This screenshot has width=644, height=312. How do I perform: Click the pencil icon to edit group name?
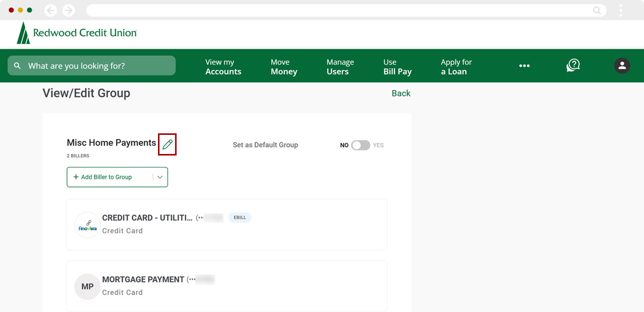(168, 144)
